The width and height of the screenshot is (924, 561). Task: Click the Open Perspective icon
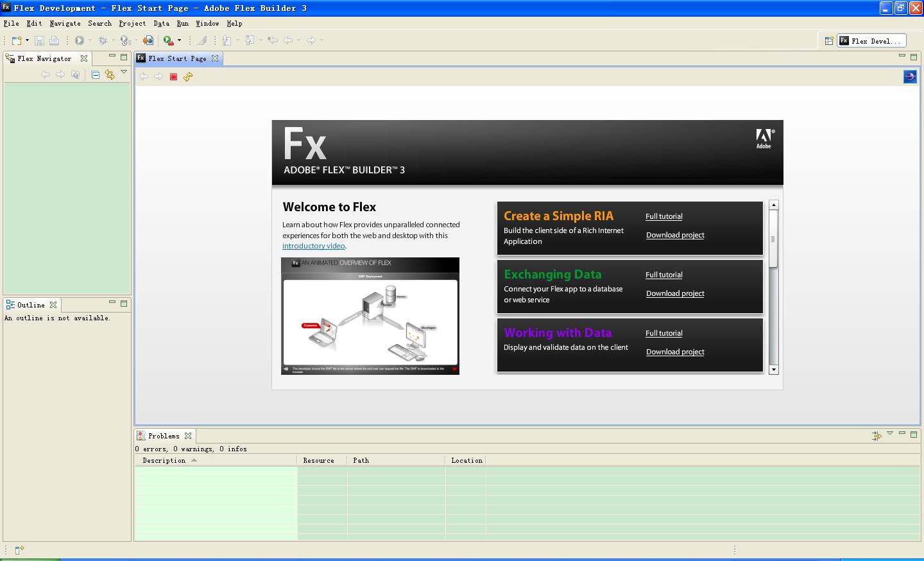[x=829, y=40]
